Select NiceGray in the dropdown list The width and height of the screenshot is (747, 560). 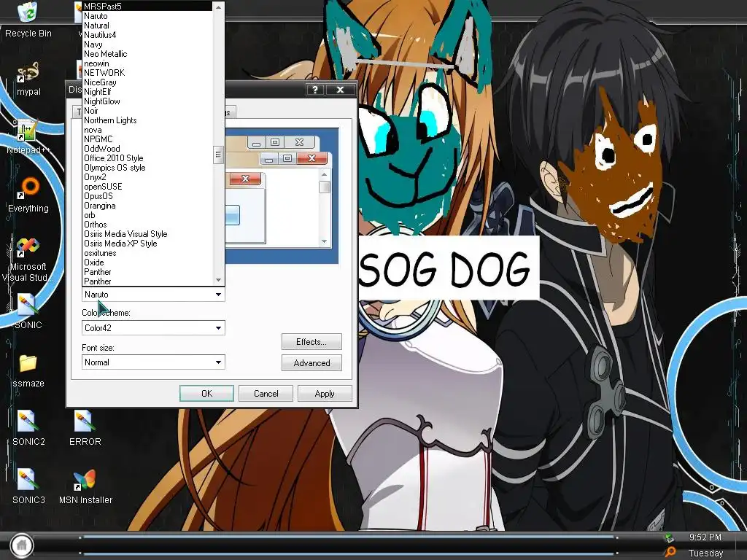click(x=147, y=82)
